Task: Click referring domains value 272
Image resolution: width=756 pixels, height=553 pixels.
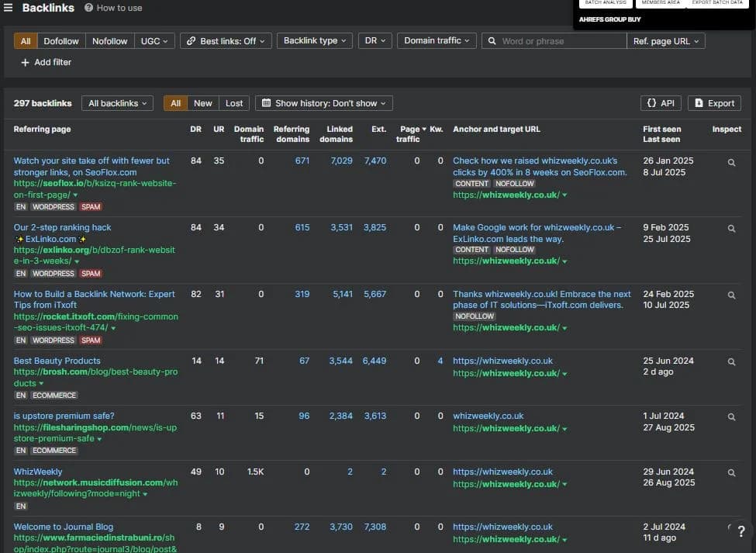Action: 302,527
